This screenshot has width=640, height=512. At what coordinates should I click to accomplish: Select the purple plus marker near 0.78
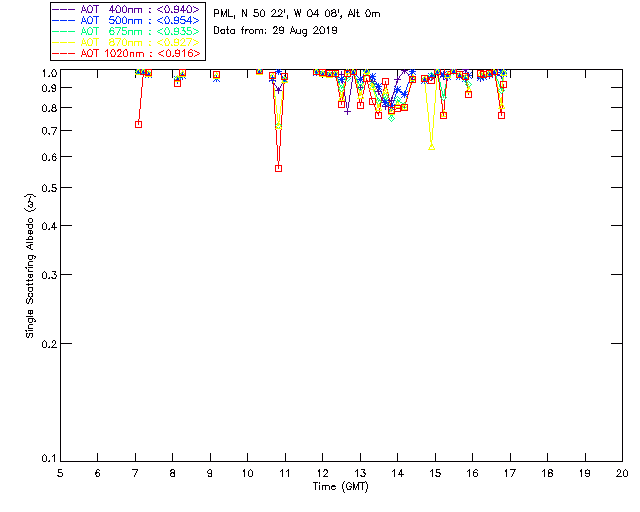tap(347, 111)
